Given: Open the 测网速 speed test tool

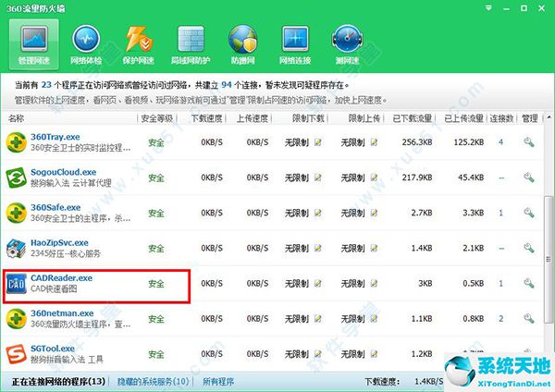Looking at the screenshot, I should [x=347, y=44].
